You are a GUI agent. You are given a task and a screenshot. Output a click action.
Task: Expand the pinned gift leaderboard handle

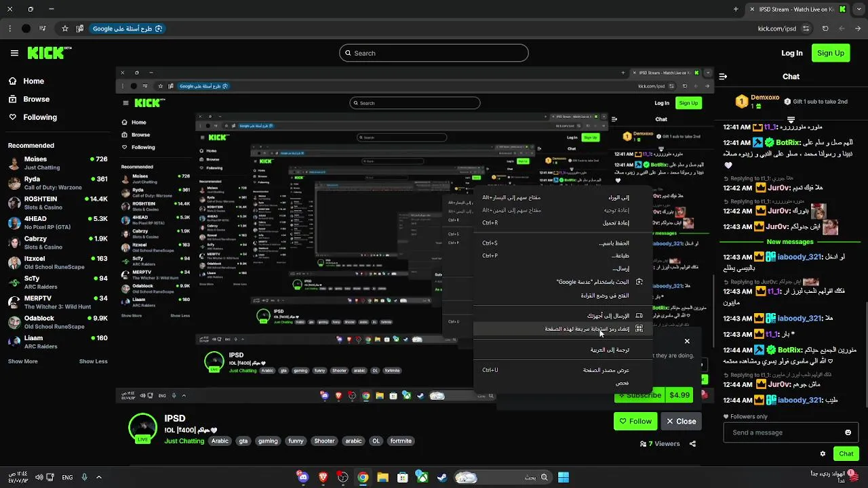(x=791, y=120)
